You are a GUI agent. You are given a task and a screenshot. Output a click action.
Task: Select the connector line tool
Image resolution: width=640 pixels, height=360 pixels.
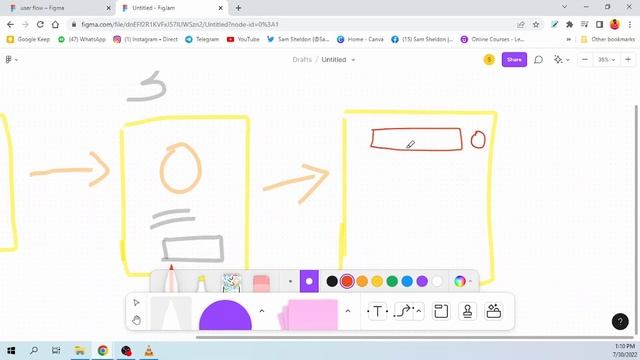[x=404, y=311]
